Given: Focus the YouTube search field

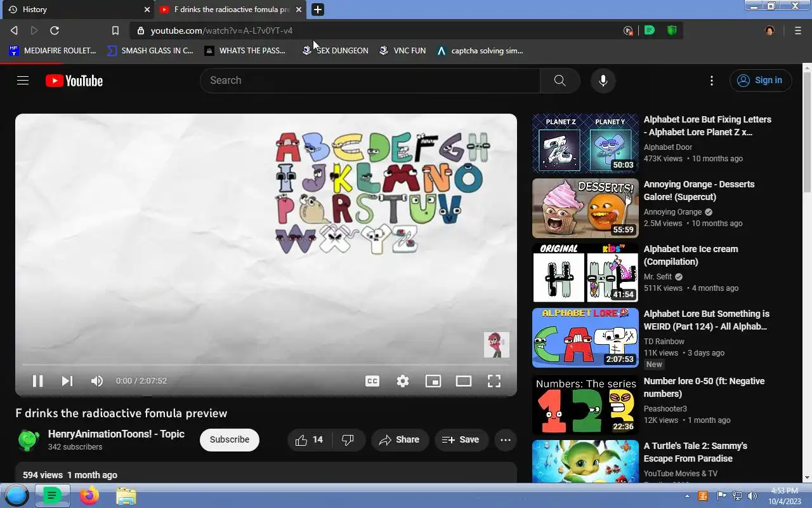Looking at the screenshot, I should [370, 81].
